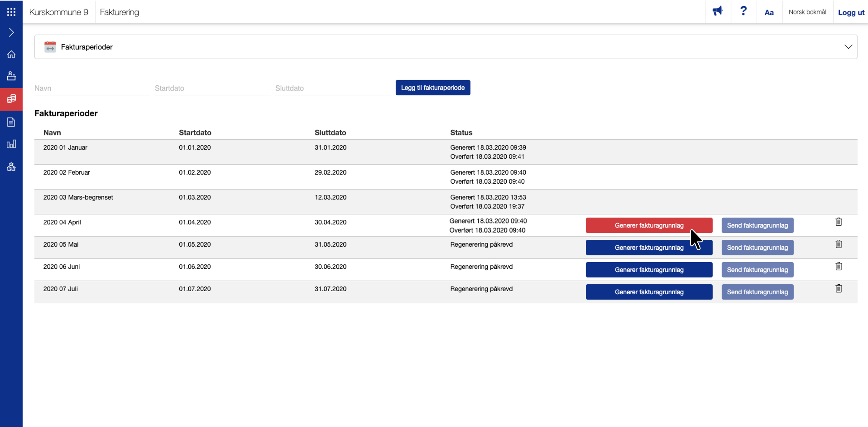Open the bar chart statistics icon
This screenshot has width=868, height=427.
point(11,144)
